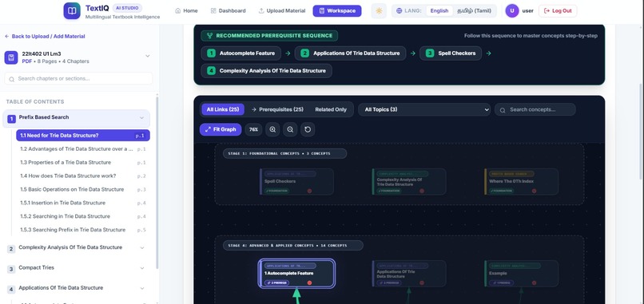The height and width of the screenshot is (304, 644).
Task: Click the main page vertical scrollbar
Action: 641,132
